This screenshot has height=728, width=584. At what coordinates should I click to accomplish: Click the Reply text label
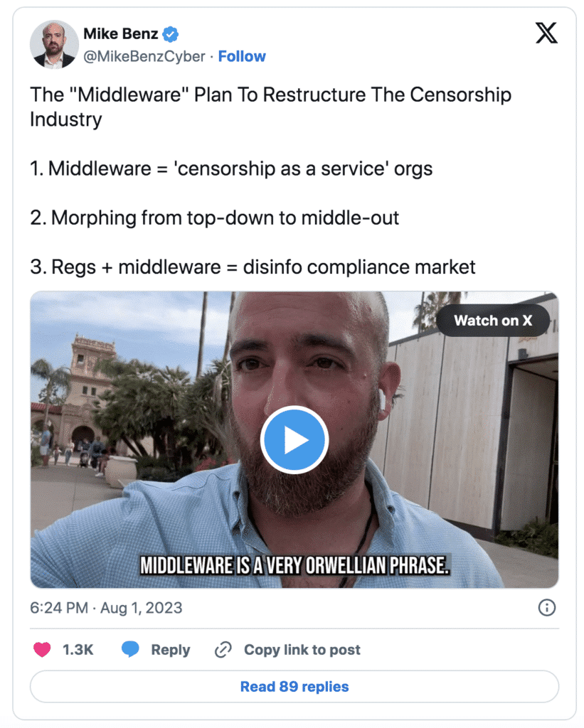coord(171,650)
